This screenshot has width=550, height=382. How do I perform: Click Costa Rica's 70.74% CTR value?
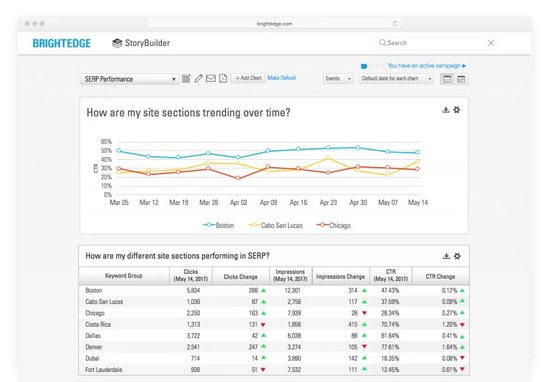(x=390, y=324)
